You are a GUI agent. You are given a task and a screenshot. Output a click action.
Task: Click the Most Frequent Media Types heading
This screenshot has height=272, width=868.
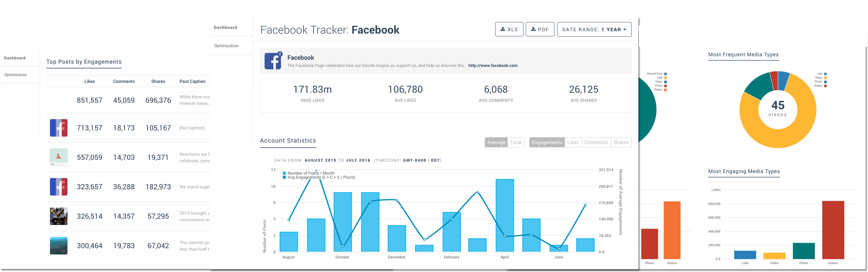(743, 55)
